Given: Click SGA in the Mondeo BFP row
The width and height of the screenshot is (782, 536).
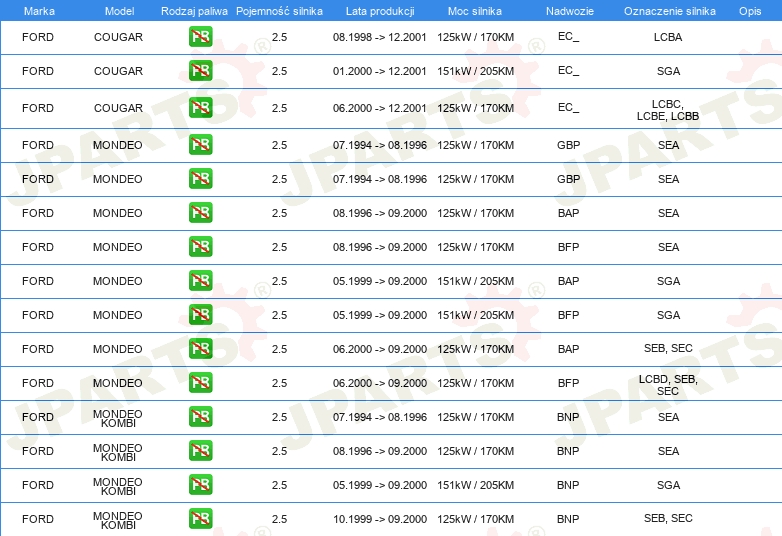Looking at the screenshot, I should click(668, 315).
